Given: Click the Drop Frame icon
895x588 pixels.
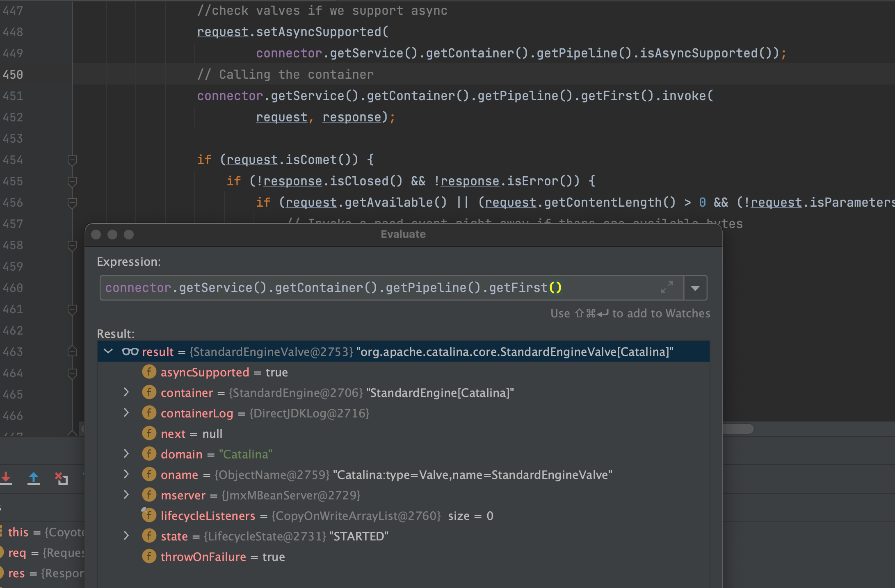Looking at the screenshot, I should tap(61, 478).
